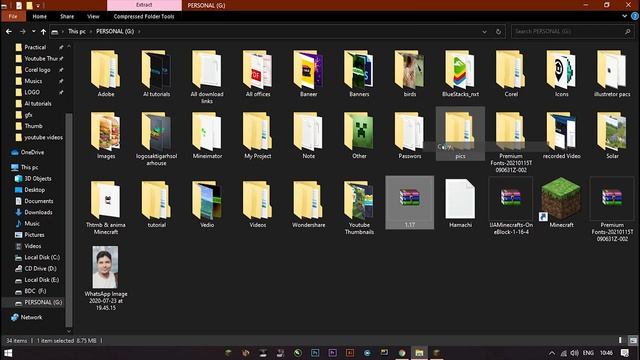The width and height of the screenshot is (640, 360).
Task: Open the Banners folder
Action: (x=359, y=73)
